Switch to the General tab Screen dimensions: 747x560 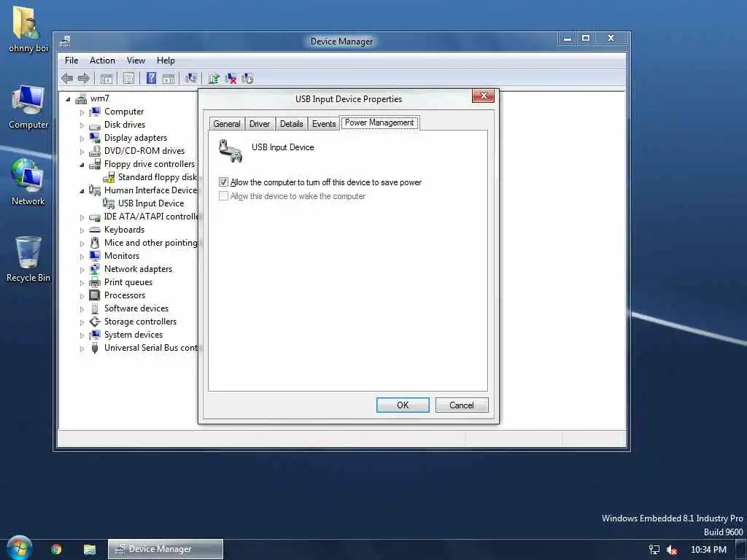tap(227, 124)
